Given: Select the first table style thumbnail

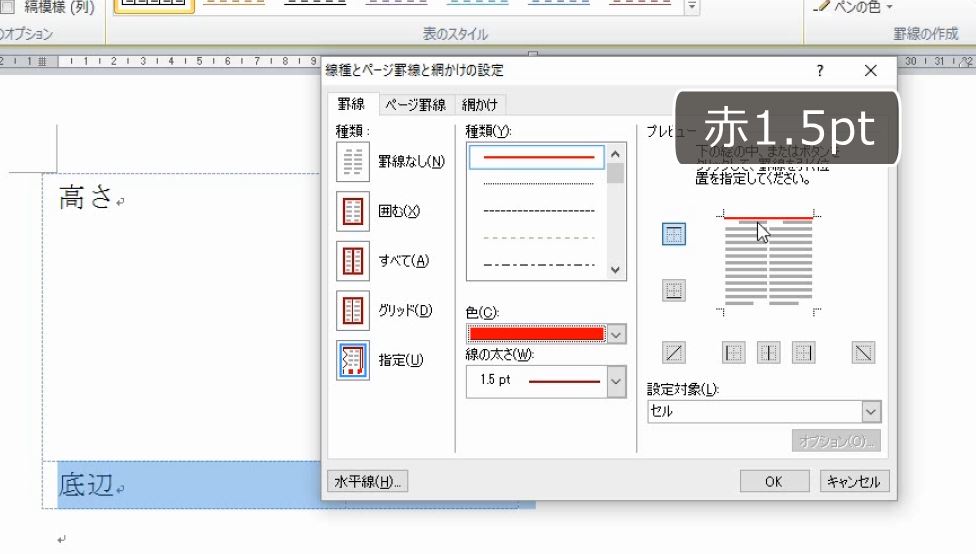Looking at the screenshot, I should point(154,5).
